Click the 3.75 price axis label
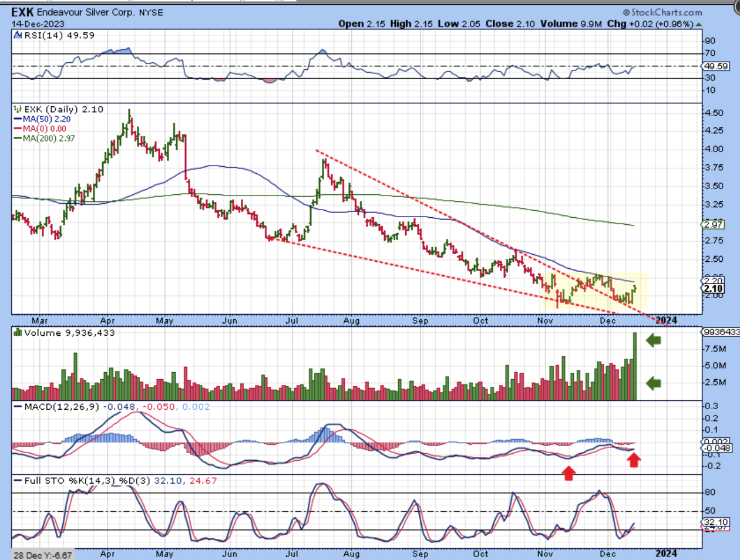The height and width of the screenshot is (560, 740). point(714,167)
